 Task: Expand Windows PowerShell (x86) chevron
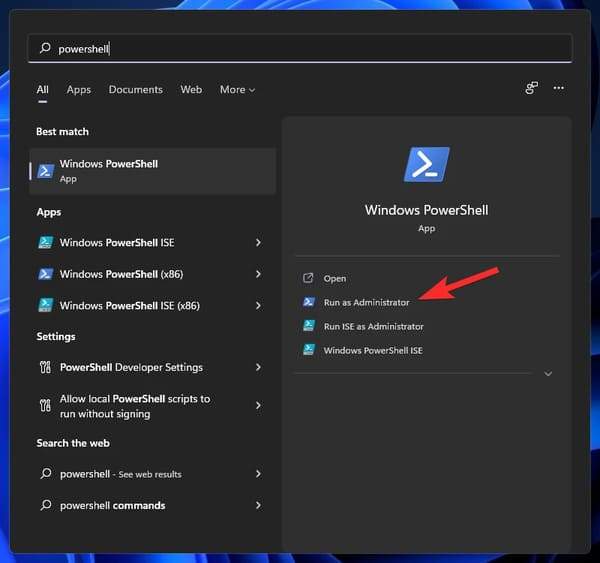pyautogui.click(x=258, y=274)
